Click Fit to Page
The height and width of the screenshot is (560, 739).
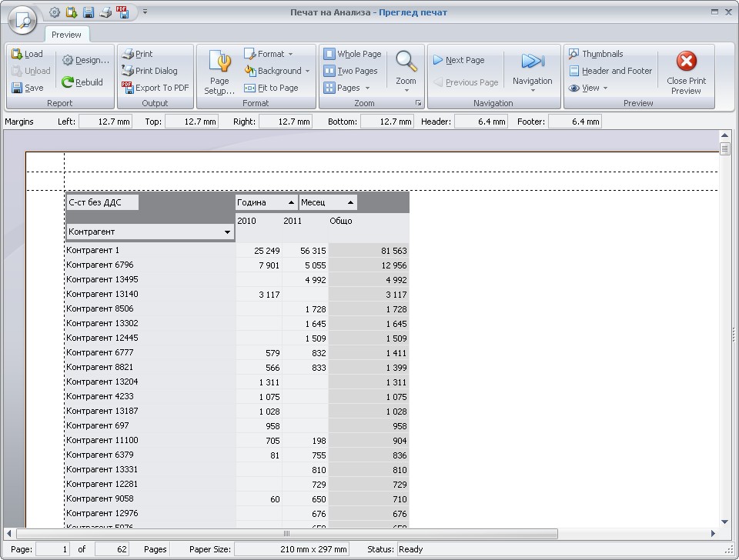click(x=271, y=88)
